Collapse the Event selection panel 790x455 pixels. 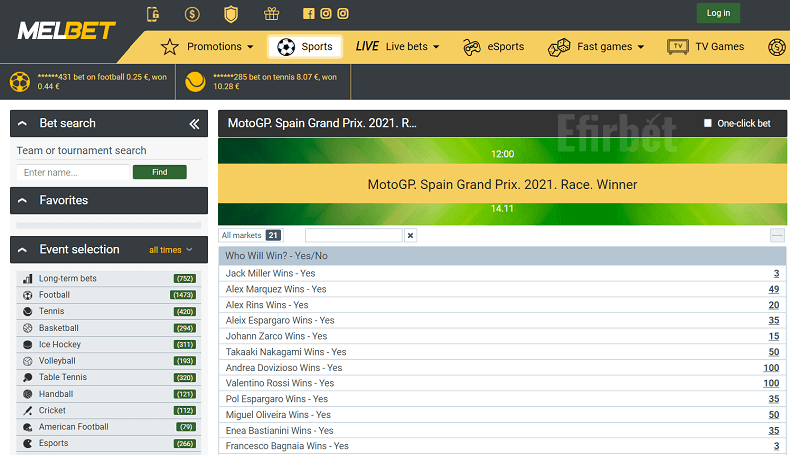22,250
